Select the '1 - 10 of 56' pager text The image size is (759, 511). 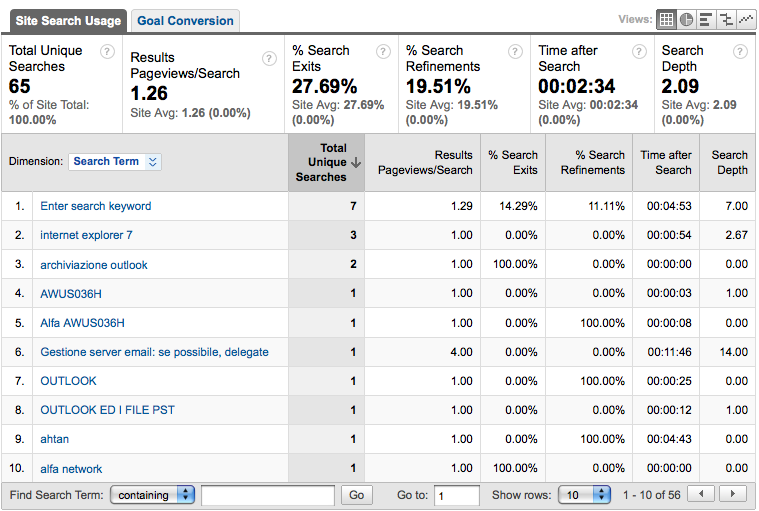tap(652, 495)
